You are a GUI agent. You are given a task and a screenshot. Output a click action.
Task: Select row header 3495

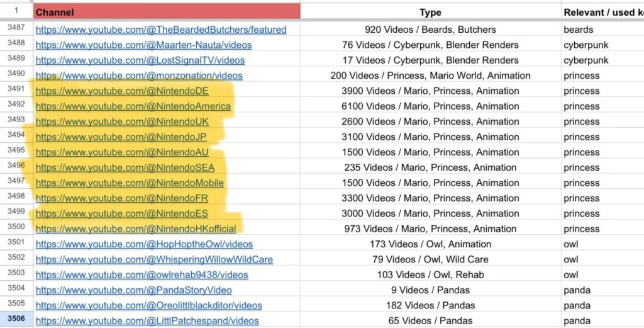tap(16, 150)
